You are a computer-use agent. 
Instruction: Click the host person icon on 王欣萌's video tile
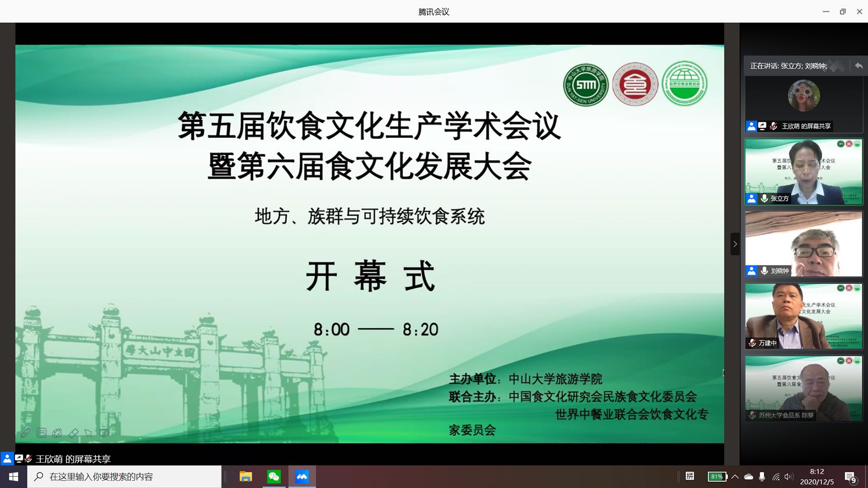[x=751, y=126]
